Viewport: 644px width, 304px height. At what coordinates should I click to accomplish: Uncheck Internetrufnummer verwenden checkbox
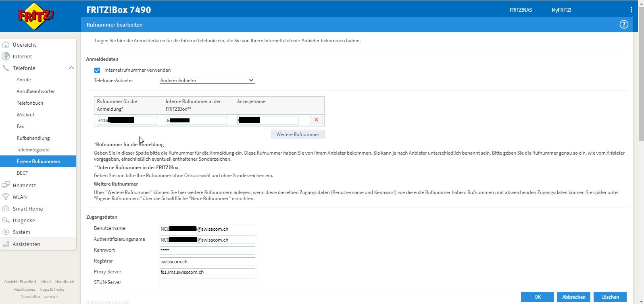(97, 70)
